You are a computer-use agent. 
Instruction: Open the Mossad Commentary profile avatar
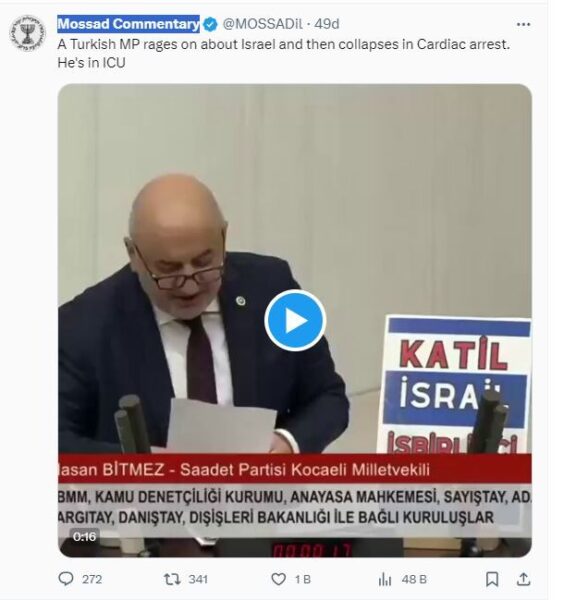[x=27, y=33]
